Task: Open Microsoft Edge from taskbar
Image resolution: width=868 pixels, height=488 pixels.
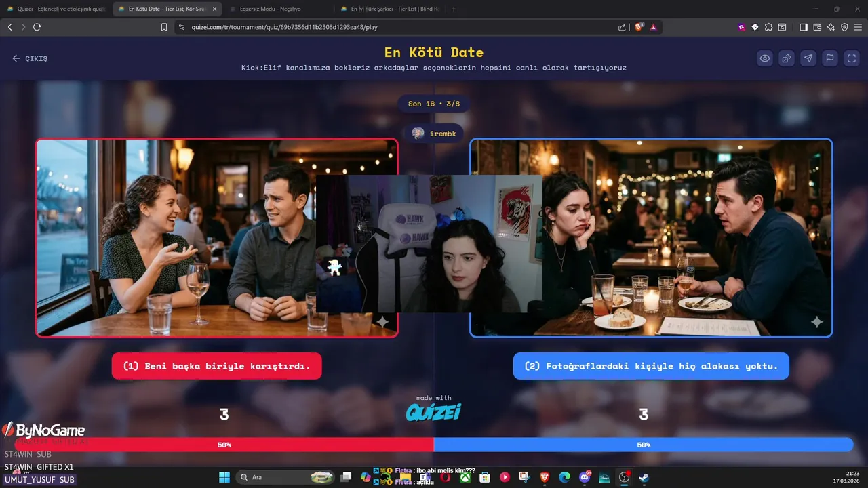Action: (x=565, y=477)
